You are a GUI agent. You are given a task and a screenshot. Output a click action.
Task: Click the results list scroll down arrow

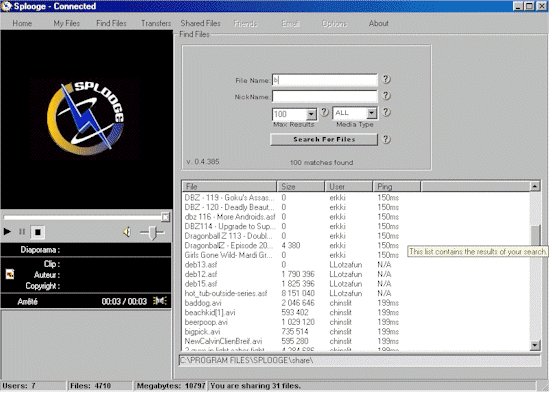tap(535, 345)
